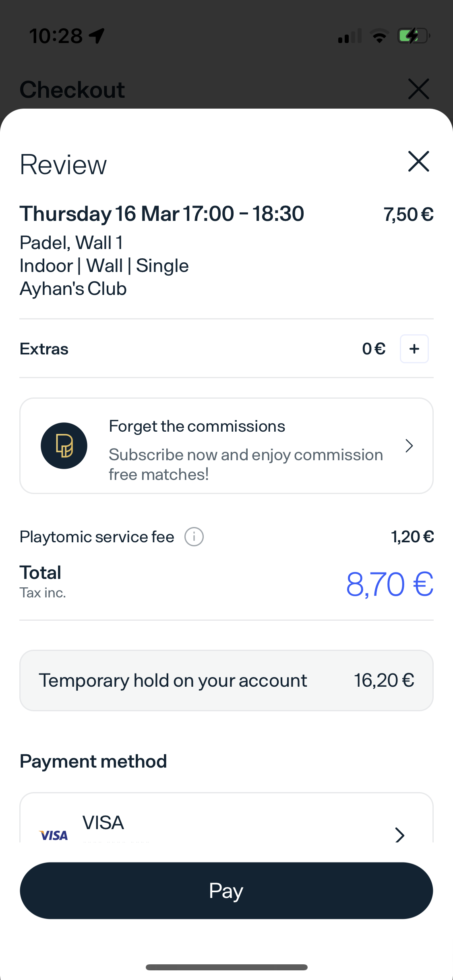Dismiss the Checkout screen behind the sheet

(x=418, y=89)
